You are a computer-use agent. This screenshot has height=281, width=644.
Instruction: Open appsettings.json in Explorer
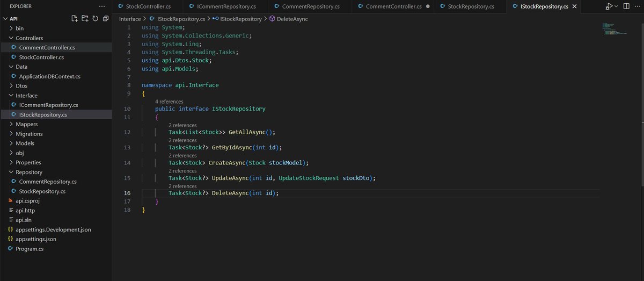click(x=36, y=239)
